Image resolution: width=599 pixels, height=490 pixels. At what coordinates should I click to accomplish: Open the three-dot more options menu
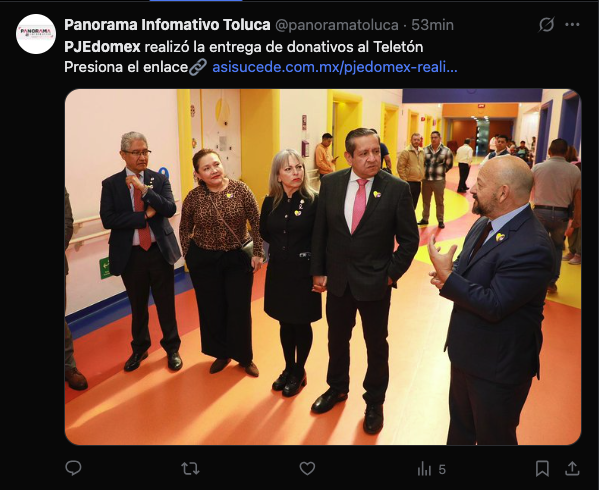pyautogui.click(x=572, y=25)
